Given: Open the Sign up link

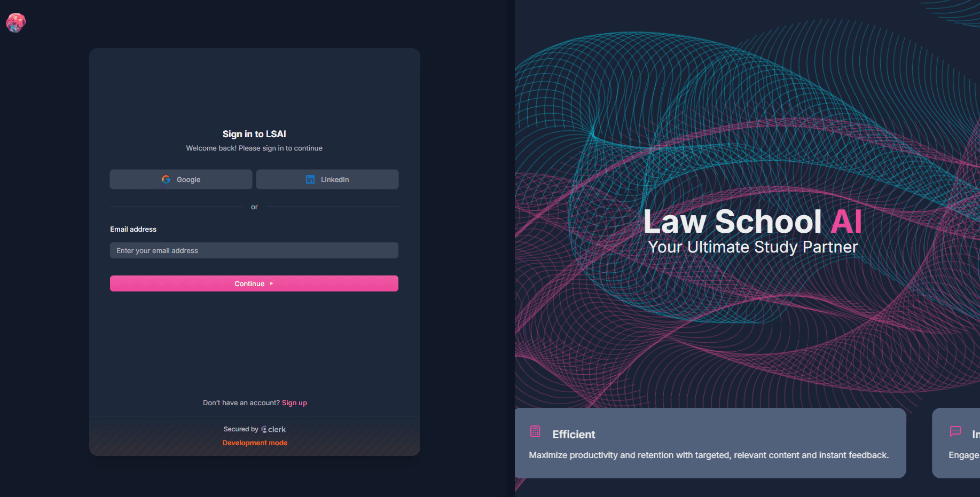Looking at the screenshot, I should (x=294, y=403).
